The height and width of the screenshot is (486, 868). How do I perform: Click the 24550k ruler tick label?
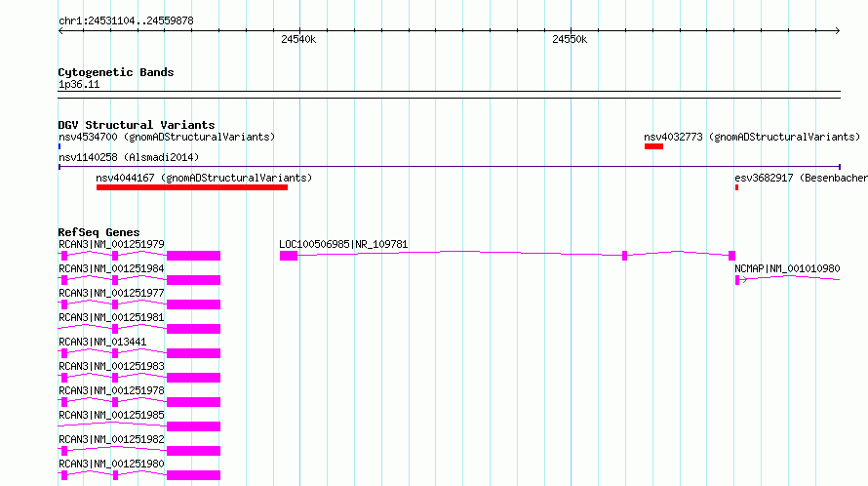(570, 39)
